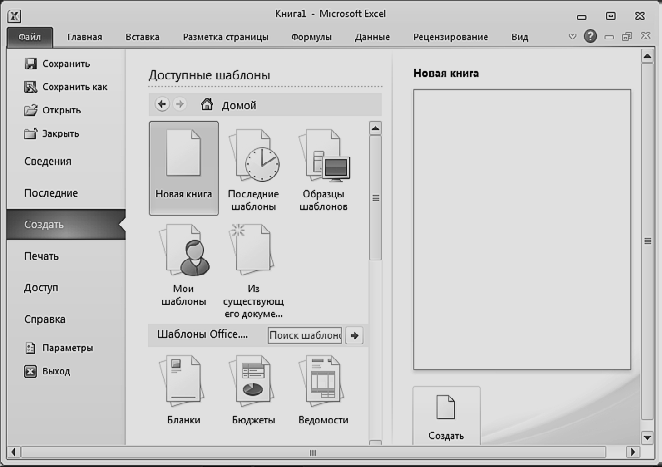Open Мои шаблоны templates
This screenshot has height=467, width=662.
click(x=184, y=265)
